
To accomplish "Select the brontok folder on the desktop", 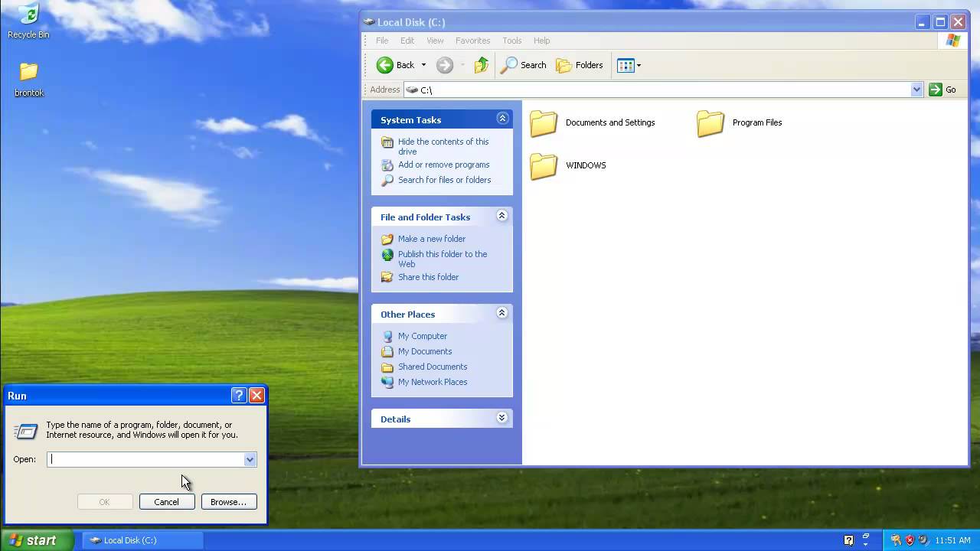I will coord(29,79).
